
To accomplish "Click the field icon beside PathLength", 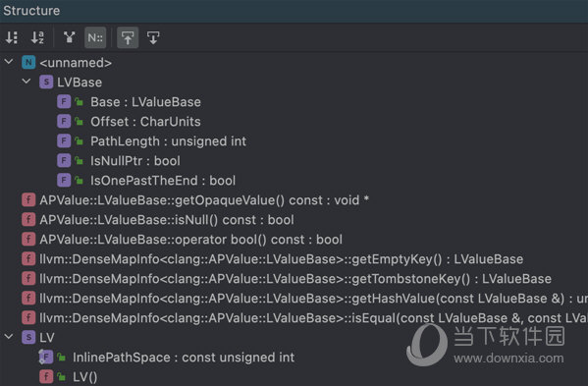I will tap(64, 140).
